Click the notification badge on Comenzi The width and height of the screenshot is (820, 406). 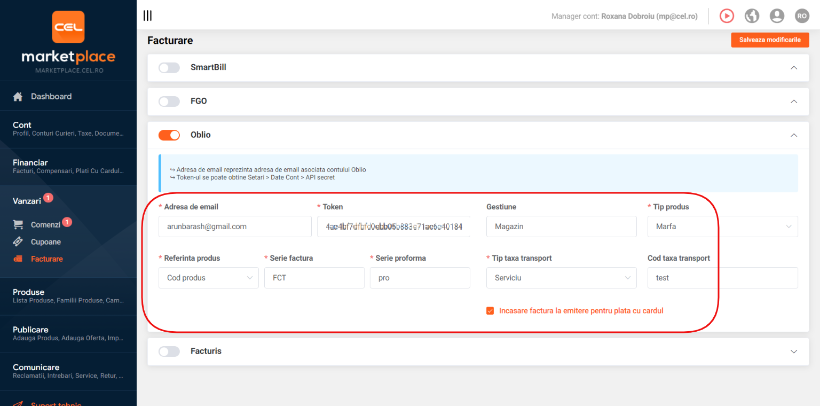coord(67,222)
